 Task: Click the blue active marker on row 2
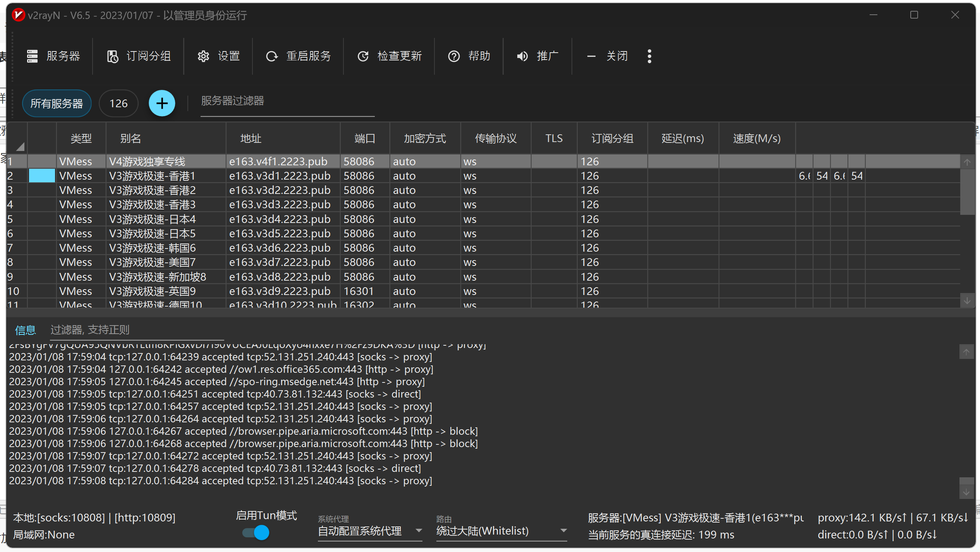[42, 176]
